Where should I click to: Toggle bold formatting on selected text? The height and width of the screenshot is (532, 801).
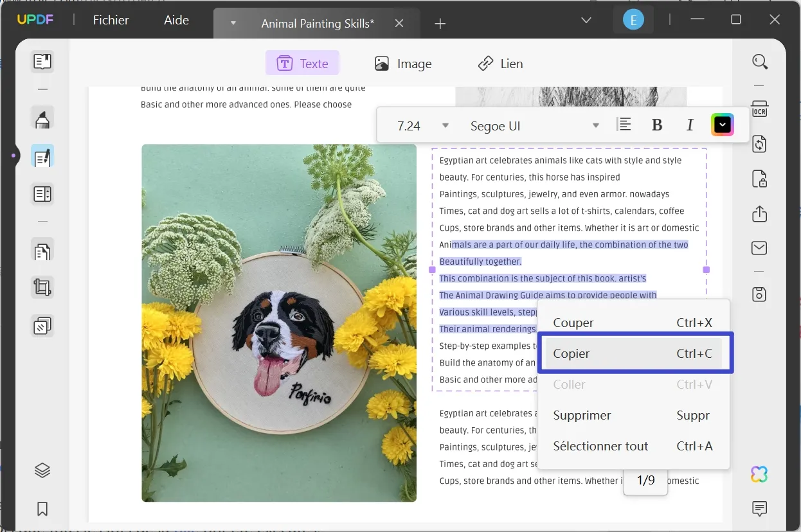click(657, 124)
